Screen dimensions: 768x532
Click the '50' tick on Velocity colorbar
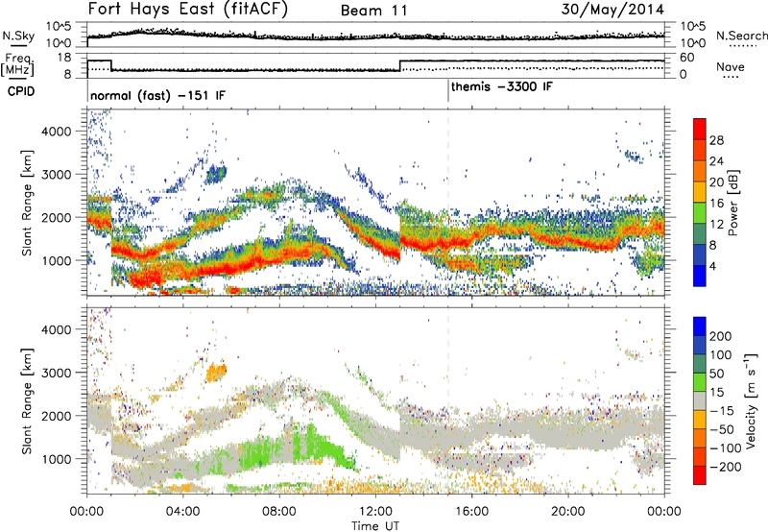pos(717,374)
